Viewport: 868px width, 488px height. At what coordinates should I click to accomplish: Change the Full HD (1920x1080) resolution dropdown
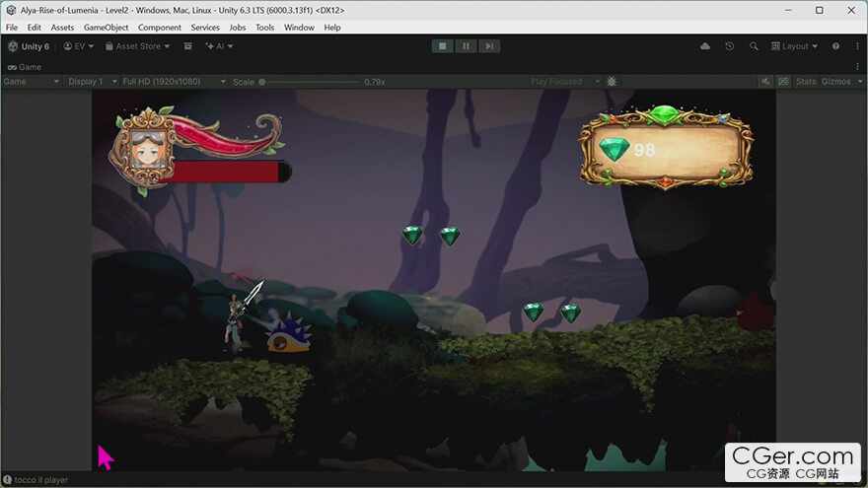pyautogui.click(x=174, y=81)
